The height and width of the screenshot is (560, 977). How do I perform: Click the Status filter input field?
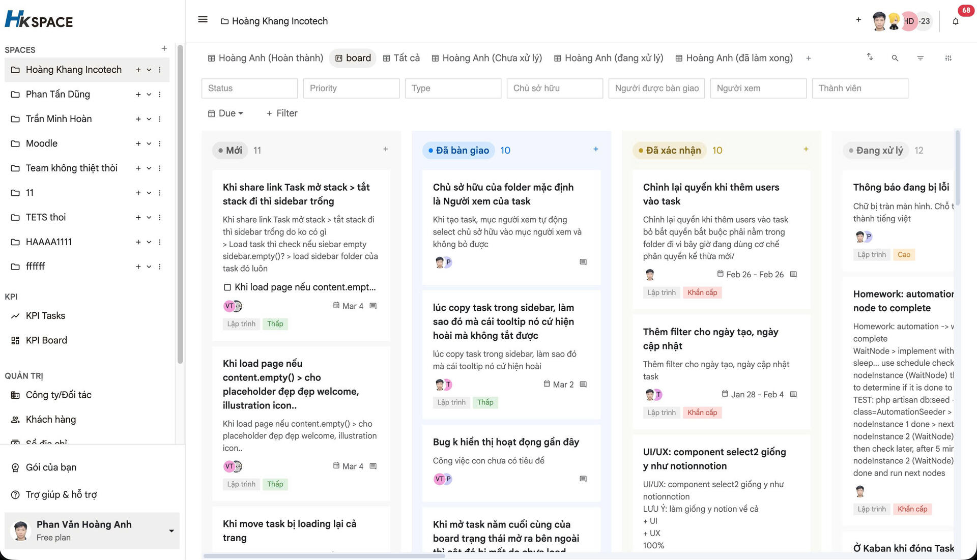coord(249,88)
